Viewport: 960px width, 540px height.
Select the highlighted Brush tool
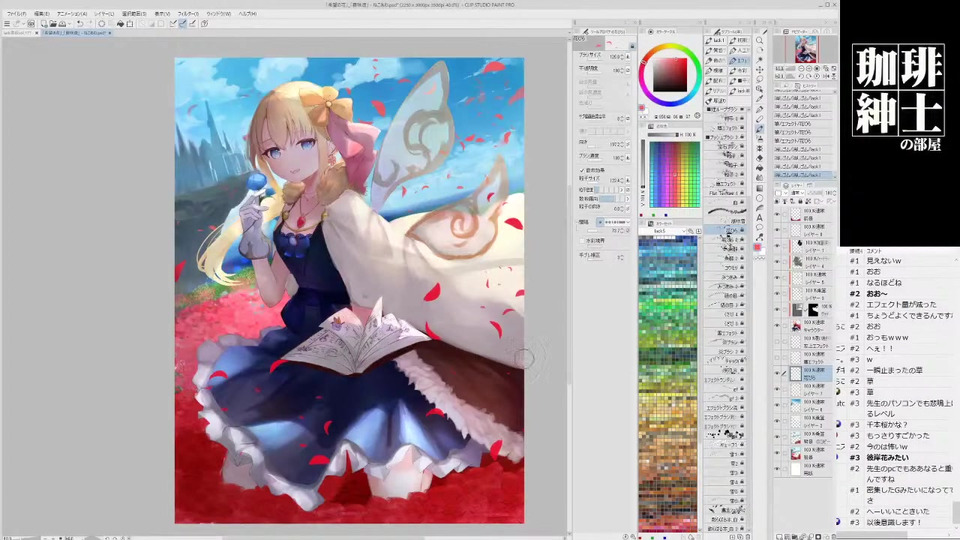(759, 129)
